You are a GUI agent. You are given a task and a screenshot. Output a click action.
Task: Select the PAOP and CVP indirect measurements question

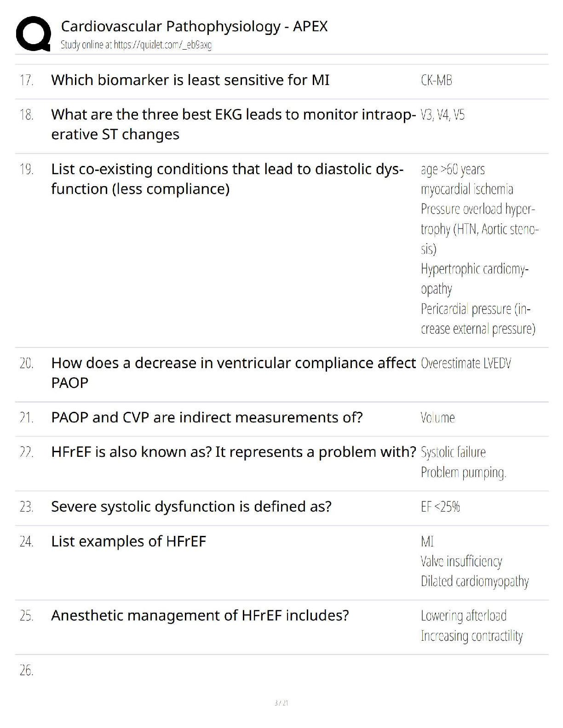[x=207, y=417]
